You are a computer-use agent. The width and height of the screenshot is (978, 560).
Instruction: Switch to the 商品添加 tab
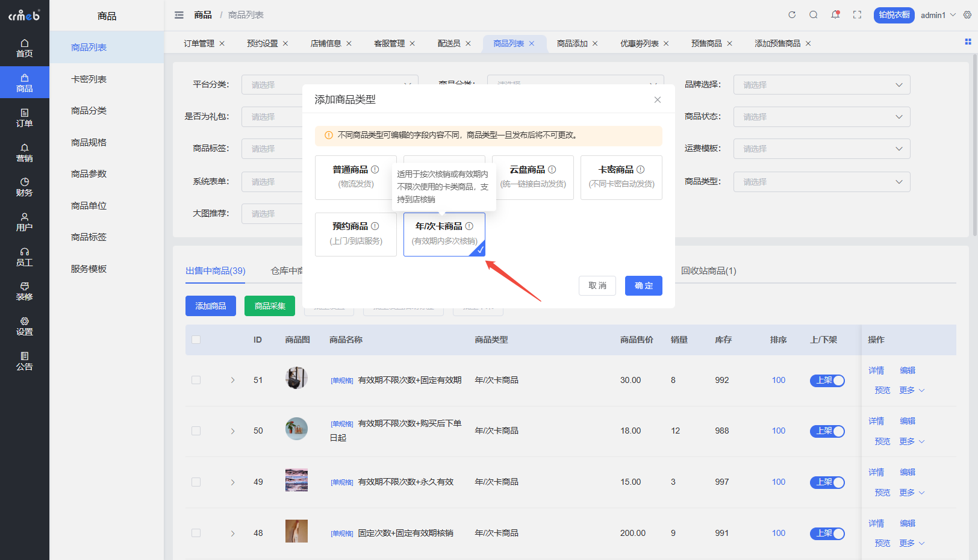tap(572, 43)
